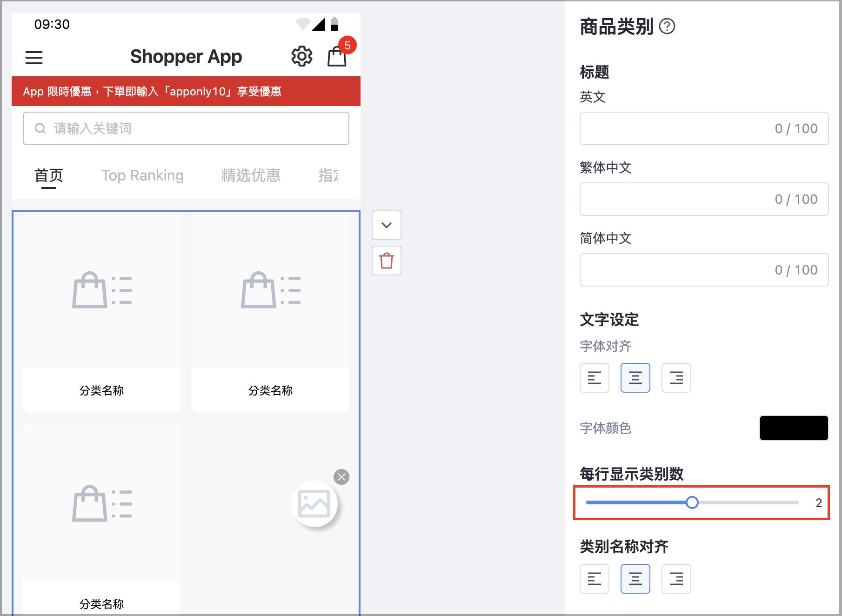Image resolution: width=842 pixels, height=616 pixels.
Task: Select center font alignment under 字体对齐
Action: [x=635, y=378]
